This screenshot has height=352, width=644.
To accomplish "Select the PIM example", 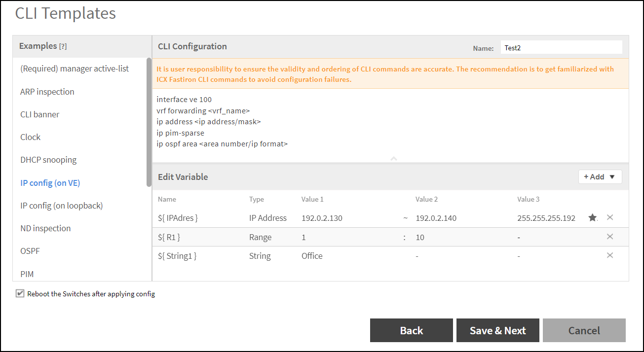I will tap(27, 274).
